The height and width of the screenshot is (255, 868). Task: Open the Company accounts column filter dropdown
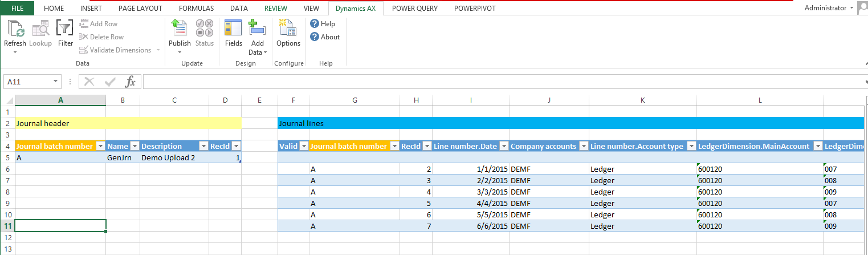point(583,147)
